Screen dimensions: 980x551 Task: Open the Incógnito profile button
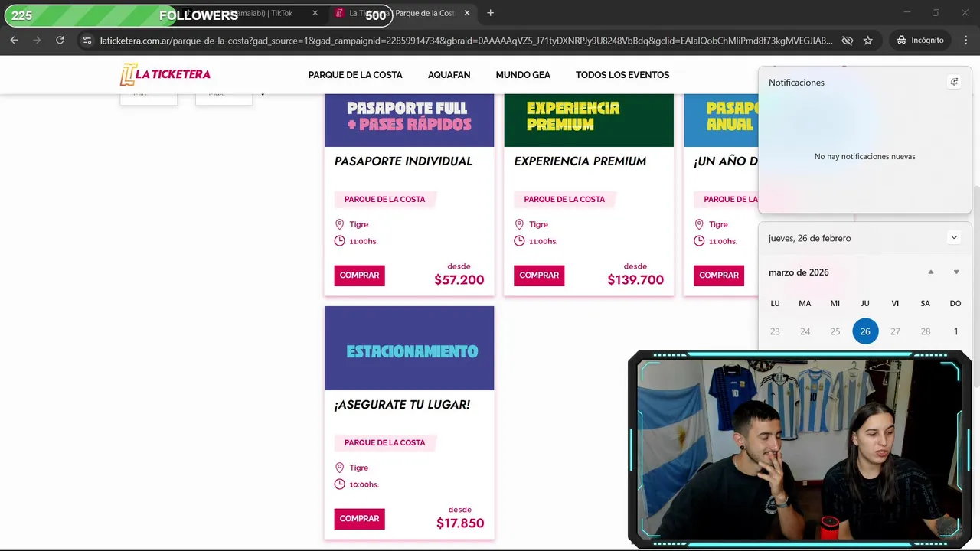click(920, 40)
